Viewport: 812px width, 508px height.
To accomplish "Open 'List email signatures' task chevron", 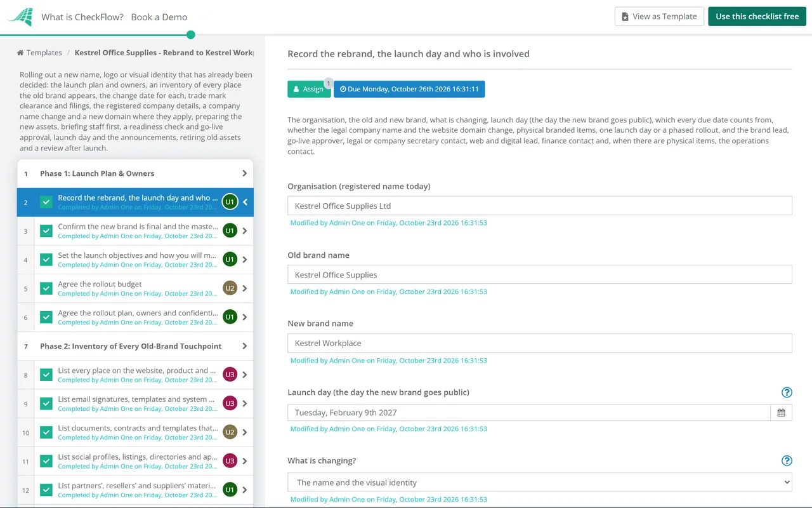I will pyautogui.click(x=246, y=403).
